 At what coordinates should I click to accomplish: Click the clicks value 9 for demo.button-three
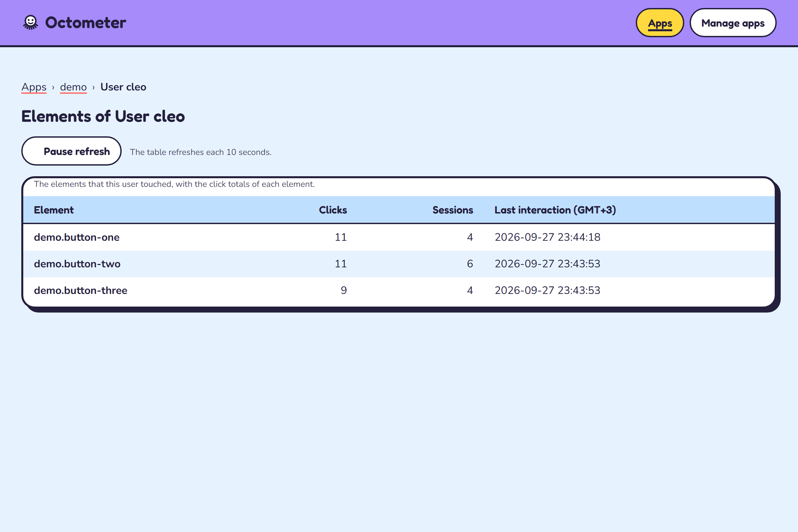point(344,290)
